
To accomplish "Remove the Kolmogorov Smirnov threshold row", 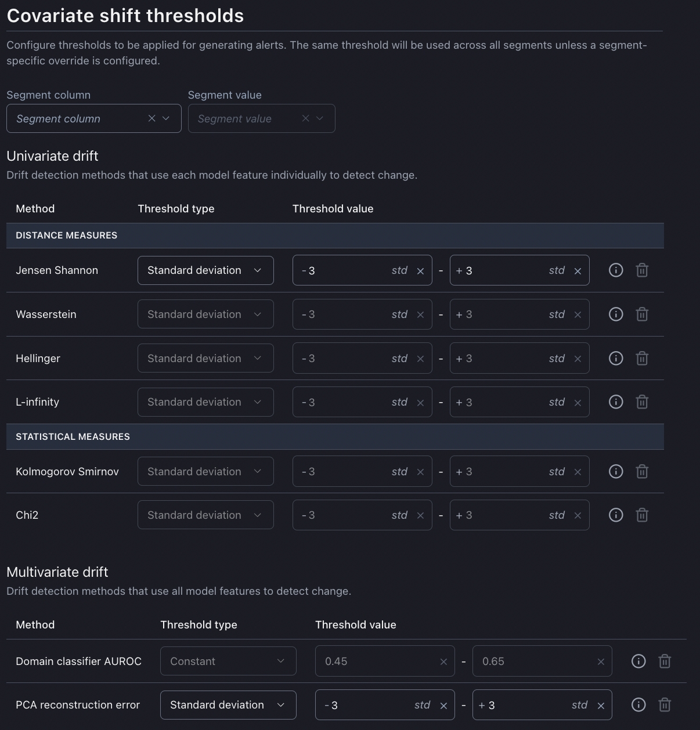I will [x=642, y=472].
